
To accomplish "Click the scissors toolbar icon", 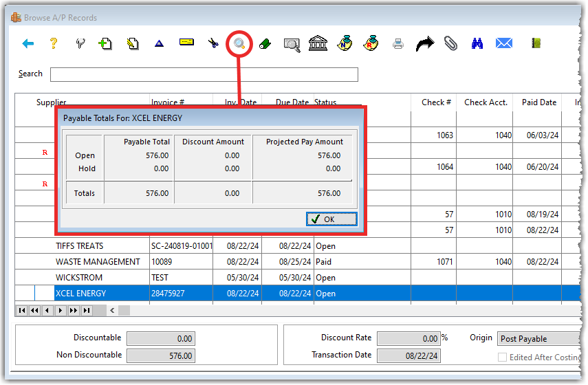I will tap(213, 43).
